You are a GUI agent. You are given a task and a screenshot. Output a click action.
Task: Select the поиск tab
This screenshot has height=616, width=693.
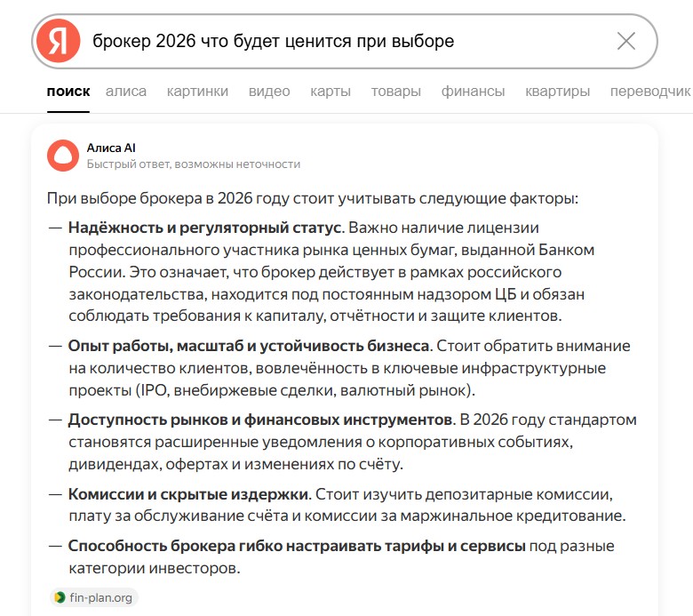pyautogui.click(x=68, y=91)
